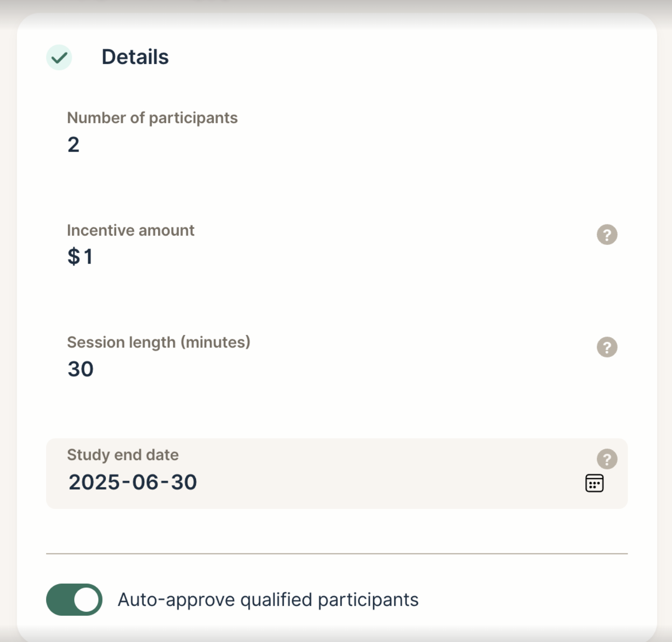
Task: Select the Number of participants value 2
Action: point(73,145)
